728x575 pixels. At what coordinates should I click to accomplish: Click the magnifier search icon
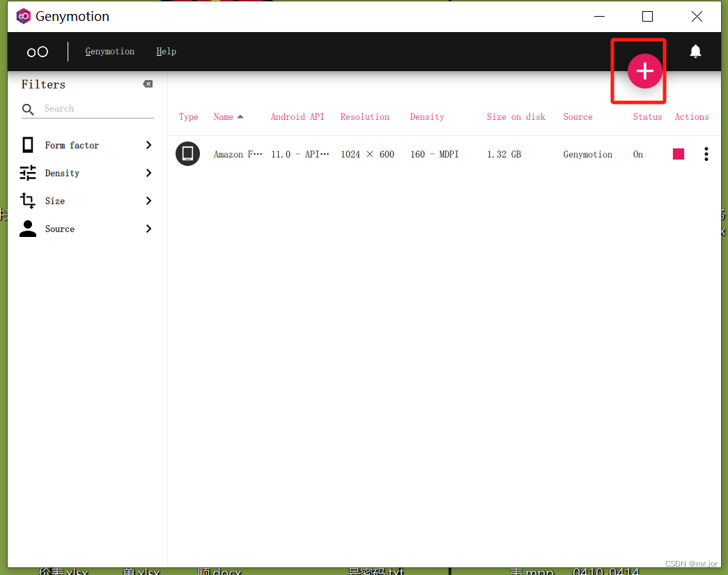[x=28, y=109]
